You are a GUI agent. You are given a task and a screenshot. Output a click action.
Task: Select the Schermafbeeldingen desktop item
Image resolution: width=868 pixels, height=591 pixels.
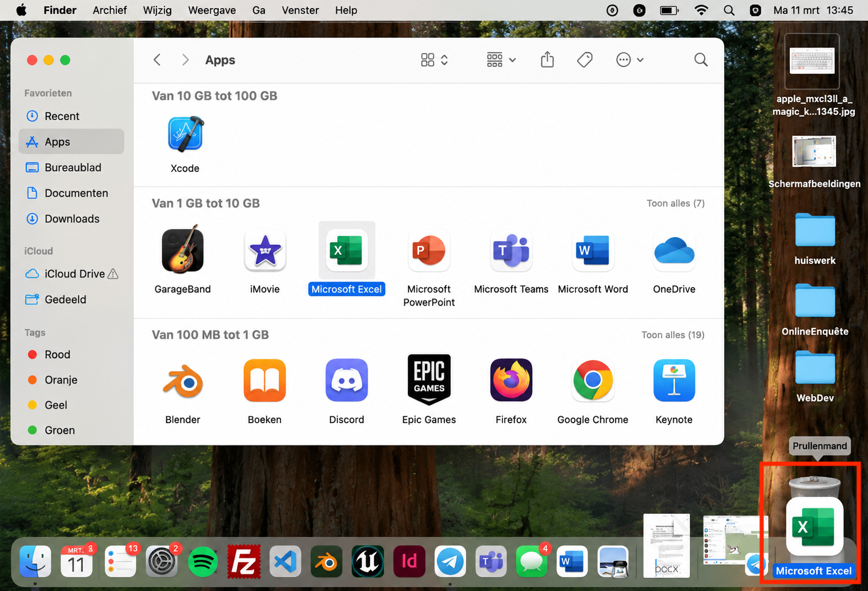814,151
